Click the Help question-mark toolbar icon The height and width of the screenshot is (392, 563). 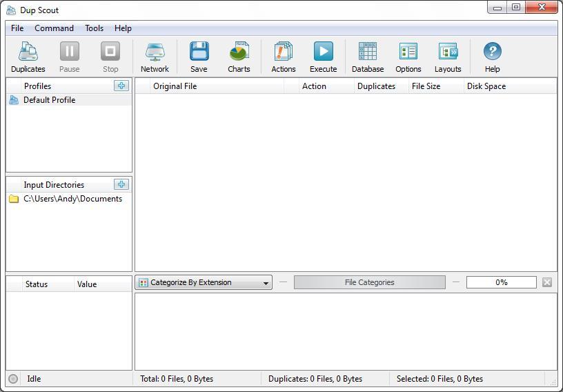pos(492,57)
